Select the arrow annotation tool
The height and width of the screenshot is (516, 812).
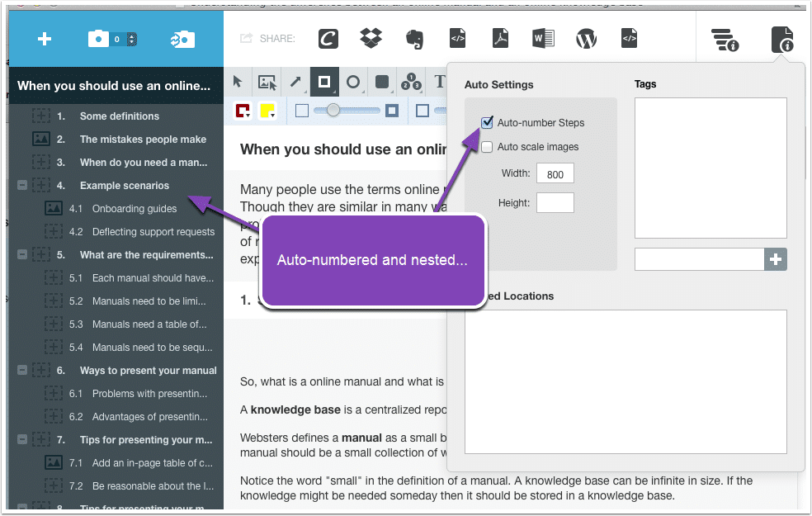coord(295,82)
